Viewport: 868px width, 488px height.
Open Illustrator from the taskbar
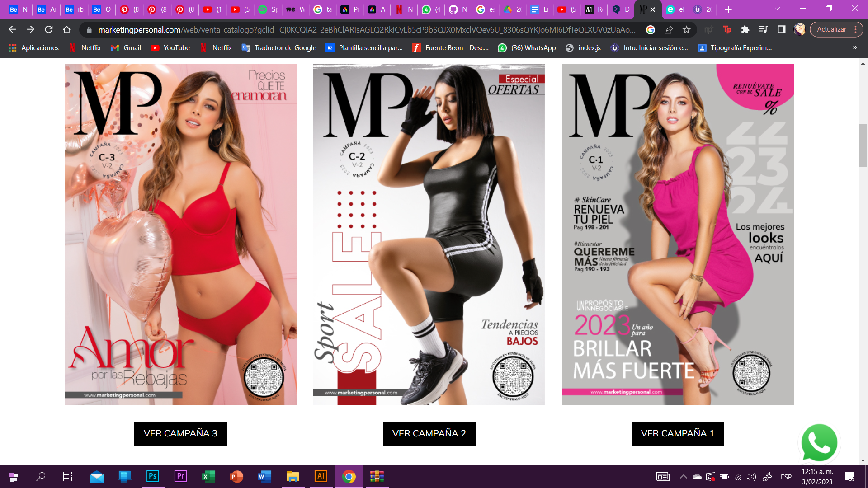pos(321,476)
